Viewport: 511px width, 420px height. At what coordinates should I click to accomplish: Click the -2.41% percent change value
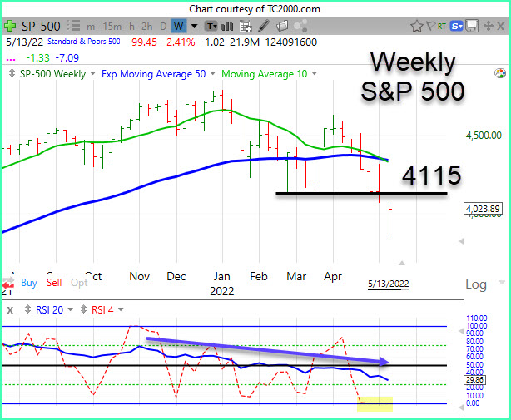[x=179, y=42]
